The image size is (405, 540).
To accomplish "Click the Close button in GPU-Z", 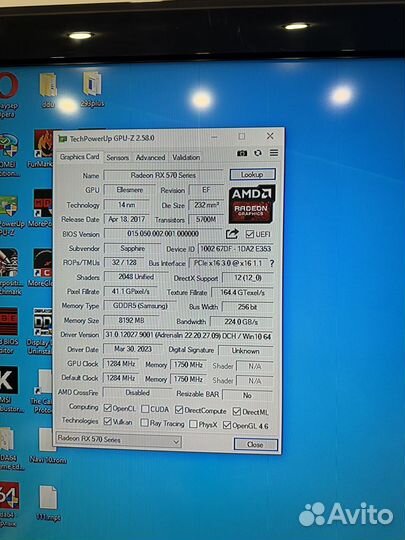I will tap(255, 445).
